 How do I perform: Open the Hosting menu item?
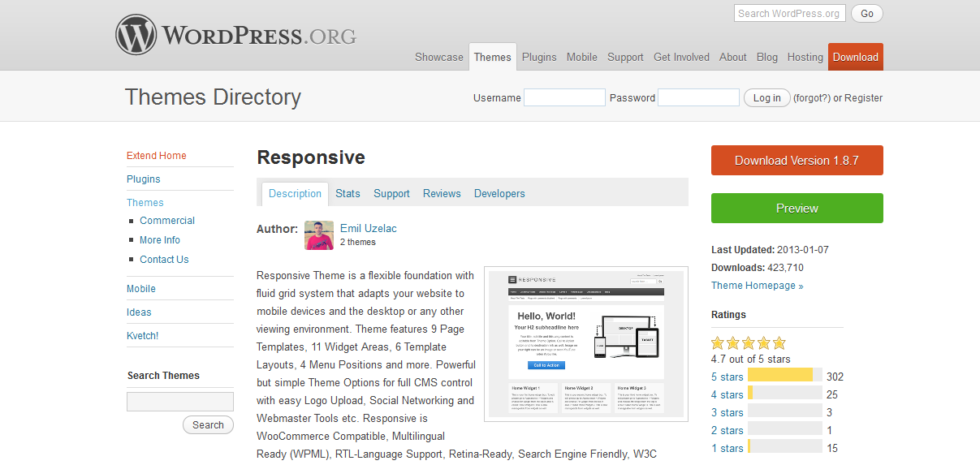tap(805, 57)
